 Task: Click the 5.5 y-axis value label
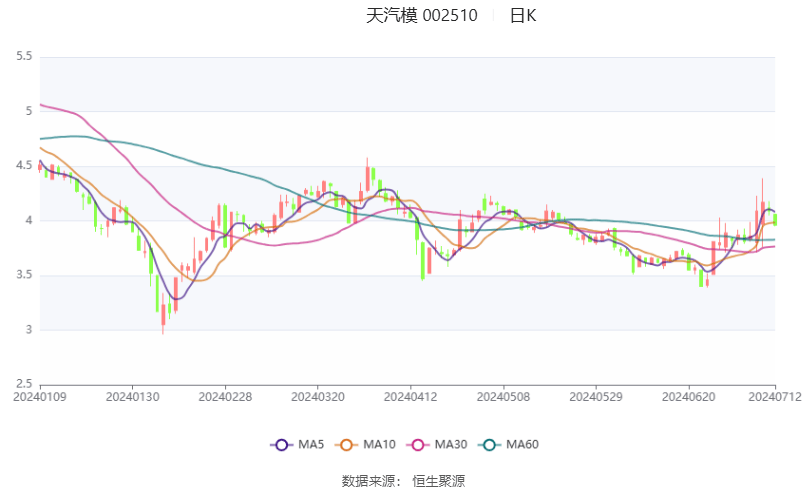coord(24,56)
